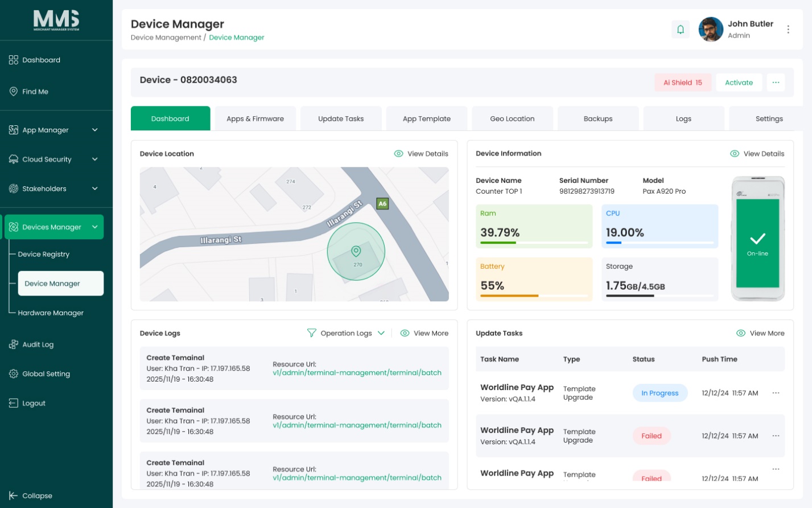Switch to the Apps & Firmware tab
The image size is (812, 508).
pos(255,118)
